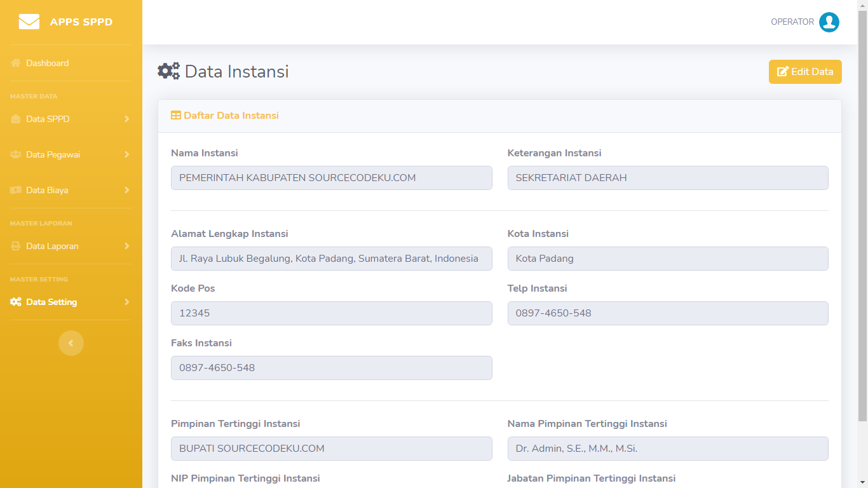Screen dimensions: 868x488
Task: Click the Pimpinan Tertinggi Instansi field
Action: (332, 449)
